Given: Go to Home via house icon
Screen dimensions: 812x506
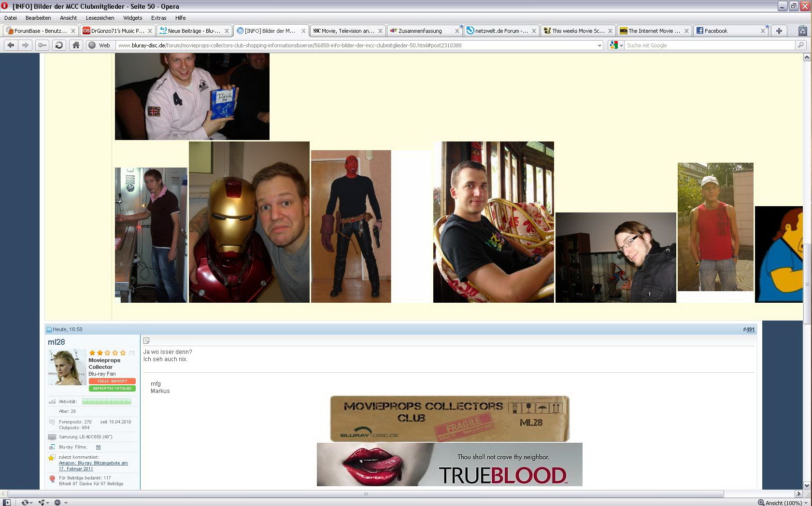Looking at the screenshot, I should click(x=76, y=45).
